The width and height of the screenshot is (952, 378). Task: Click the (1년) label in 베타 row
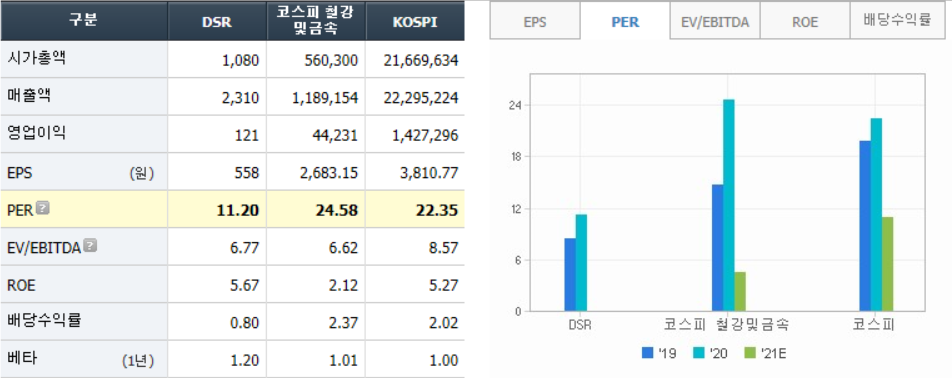[138, 361]
